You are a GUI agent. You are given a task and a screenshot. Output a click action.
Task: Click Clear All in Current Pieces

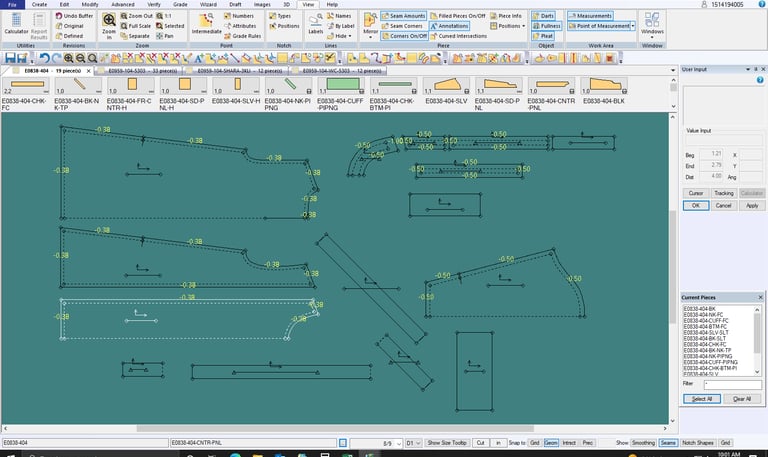coord(742,399)
